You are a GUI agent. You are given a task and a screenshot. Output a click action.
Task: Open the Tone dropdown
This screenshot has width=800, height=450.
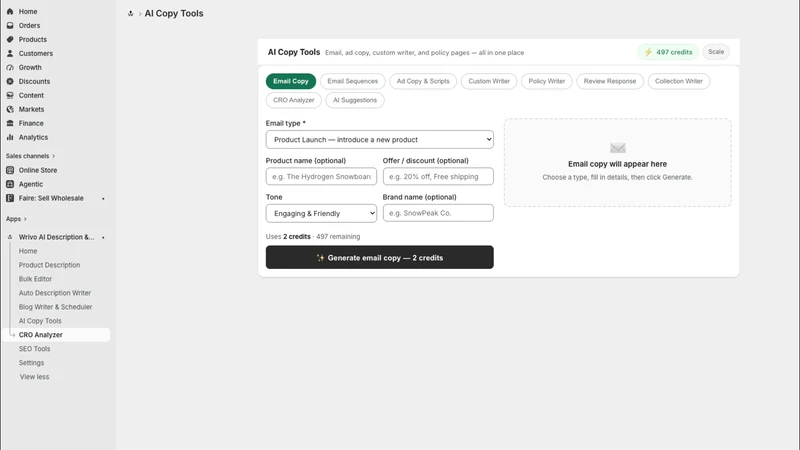(x=321, y=213)
